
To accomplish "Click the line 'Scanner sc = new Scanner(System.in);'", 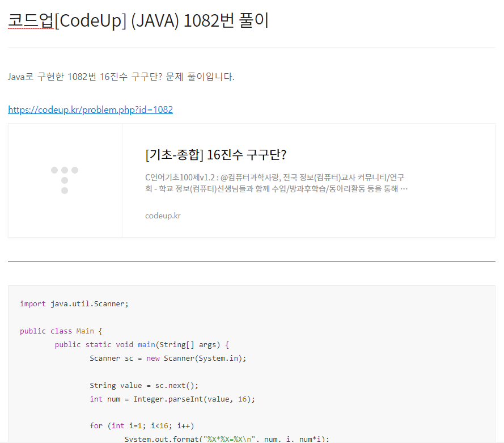I will click(168, 358).
